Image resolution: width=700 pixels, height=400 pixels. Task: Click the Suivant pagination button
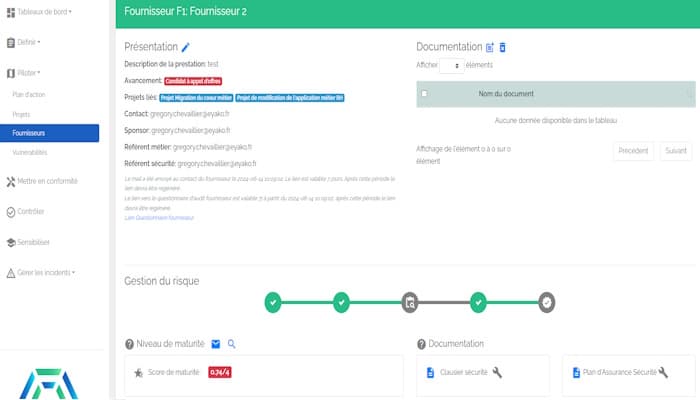point(676,151)
